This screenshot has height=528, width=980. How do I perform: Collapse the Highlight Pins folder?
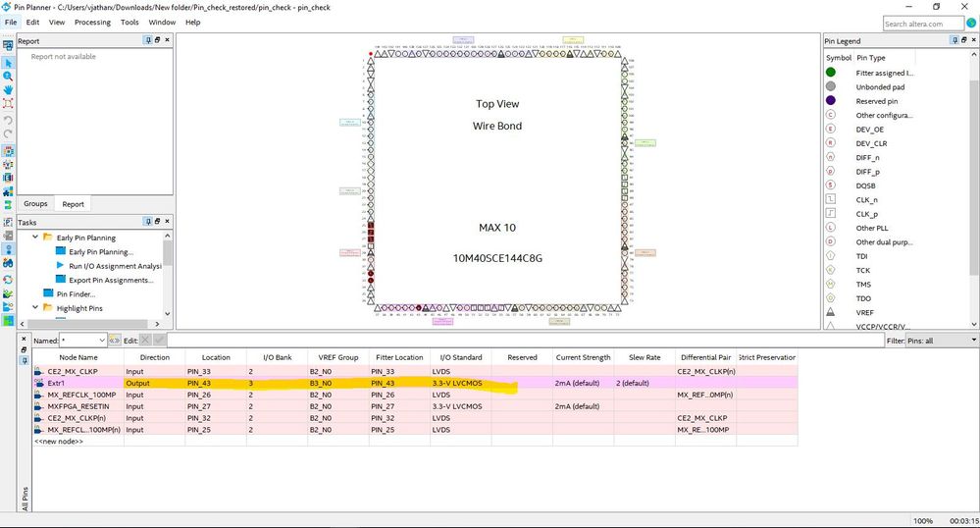click(35, 308)
